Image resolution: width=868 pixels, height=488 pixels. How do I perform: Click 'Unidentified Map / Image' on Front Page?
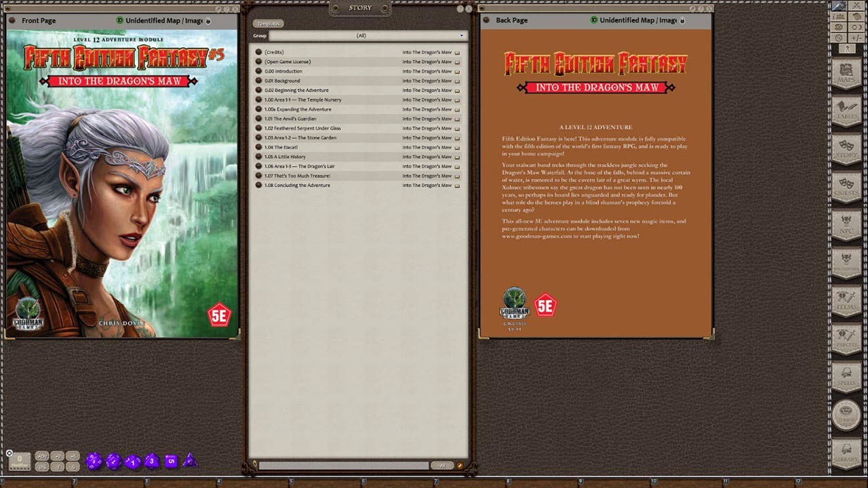[x=164, y=20]
